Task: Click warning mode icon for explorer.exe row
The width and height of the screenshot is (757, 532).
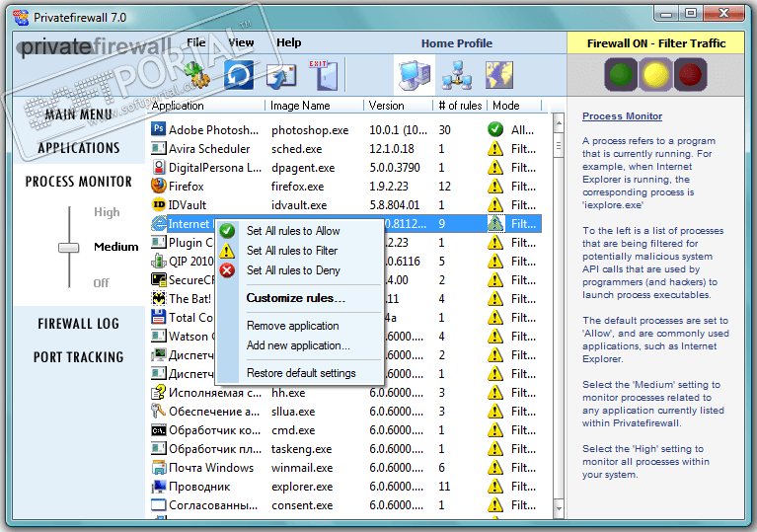Action: click(x=495, y=487)
